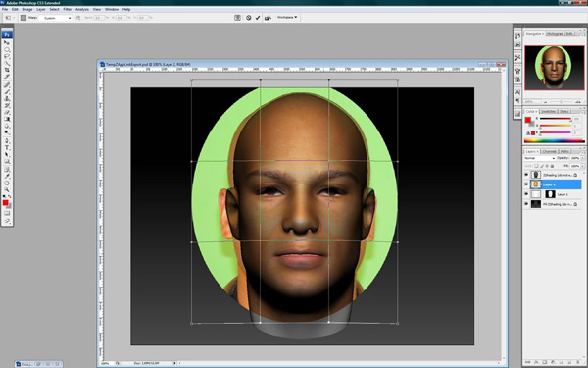The height and width of the screenshot is (368, 588).
Task: Select the Type tool
Action: [x=7, y=148]
